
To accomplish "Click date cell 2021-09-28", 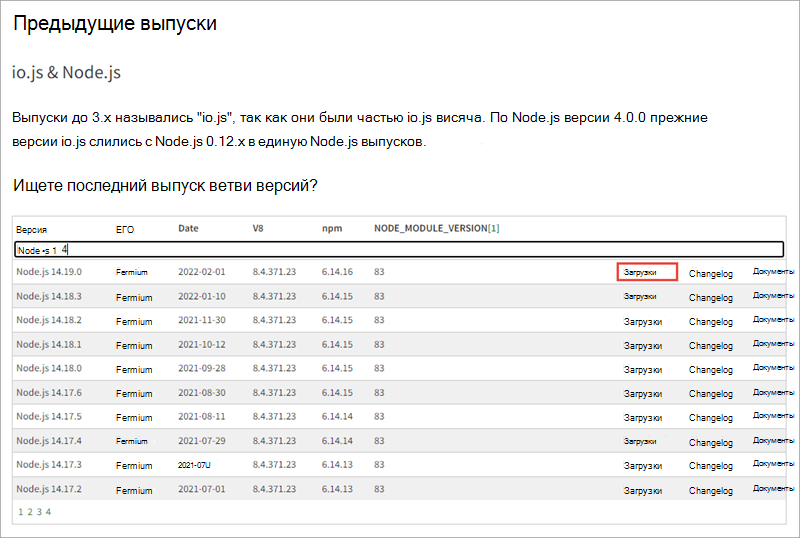I will point(202,368).
